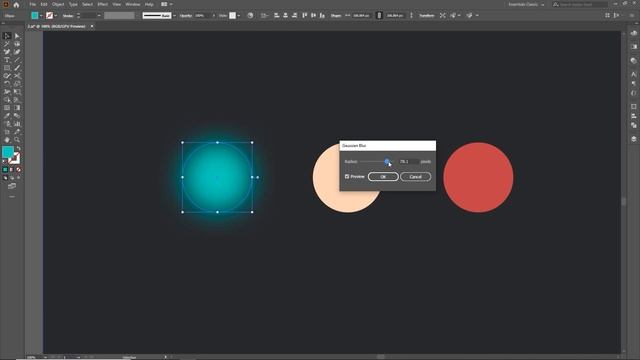Select the Paintbrush tool
640x360 pixels.
pos(17,68)
